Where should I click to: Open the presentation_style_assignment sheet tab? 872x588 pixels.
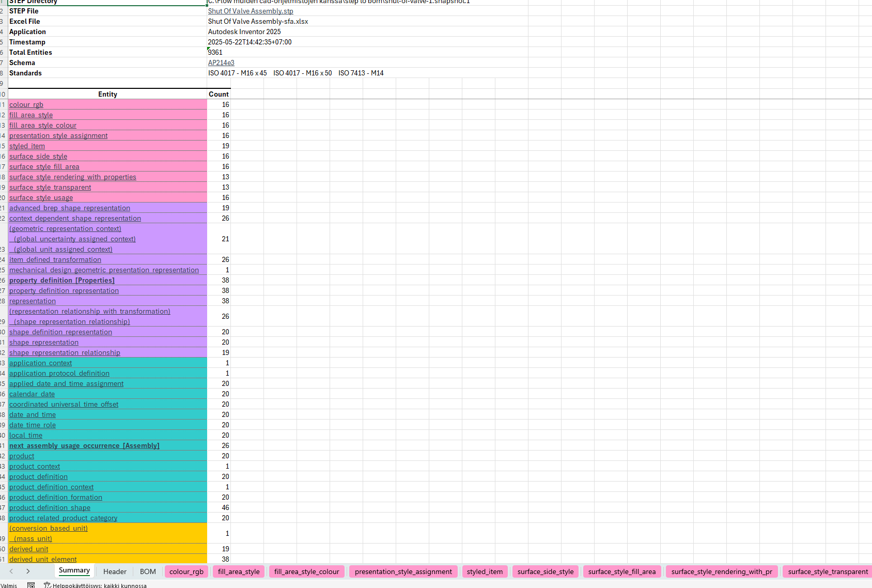point(403,571)
